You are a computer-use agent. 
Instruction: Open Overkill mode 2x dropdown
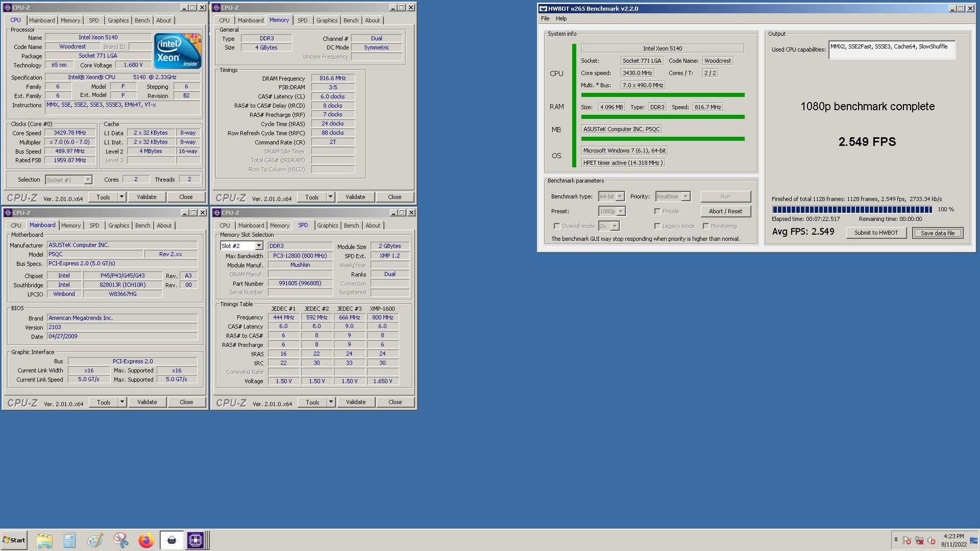pyautogui.click(x=609, y=226)
